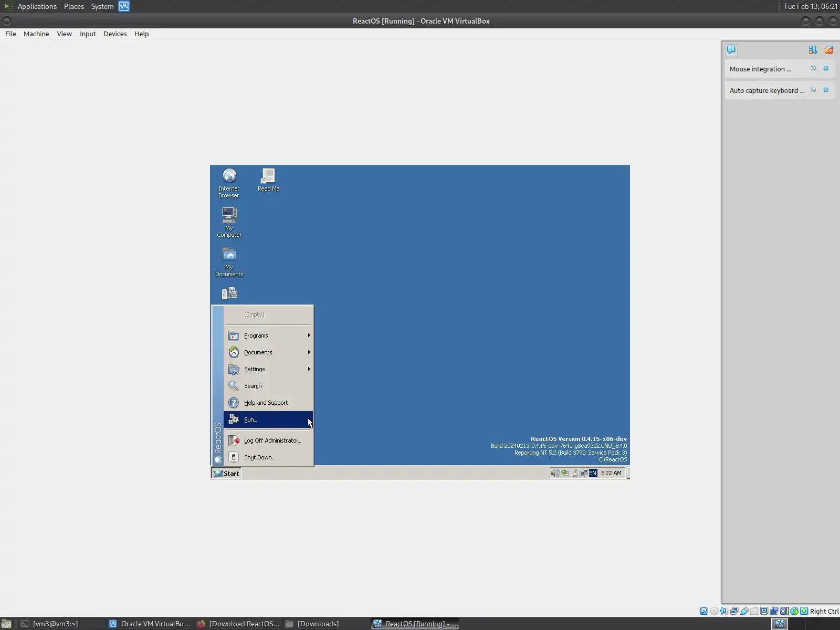The height and width of the screenshot is (630, 840).
Task: Switch to the Oracle VM VirtualBox Manager taskbar button
Action: 150,624
